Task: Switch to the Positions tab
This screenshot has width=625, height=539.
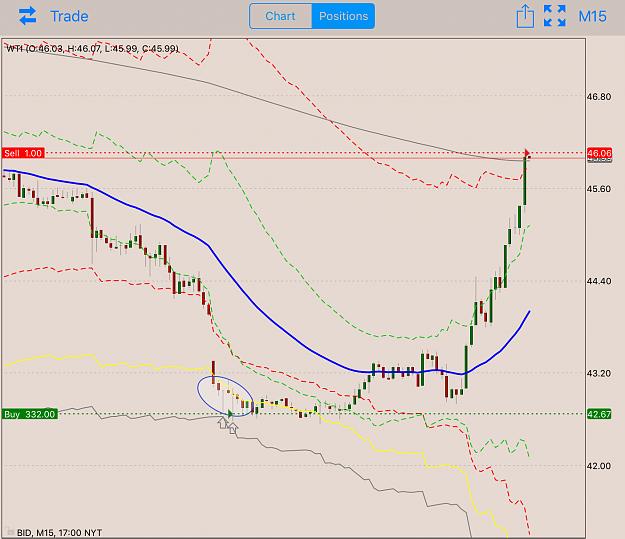Action: tap(343, 16)
